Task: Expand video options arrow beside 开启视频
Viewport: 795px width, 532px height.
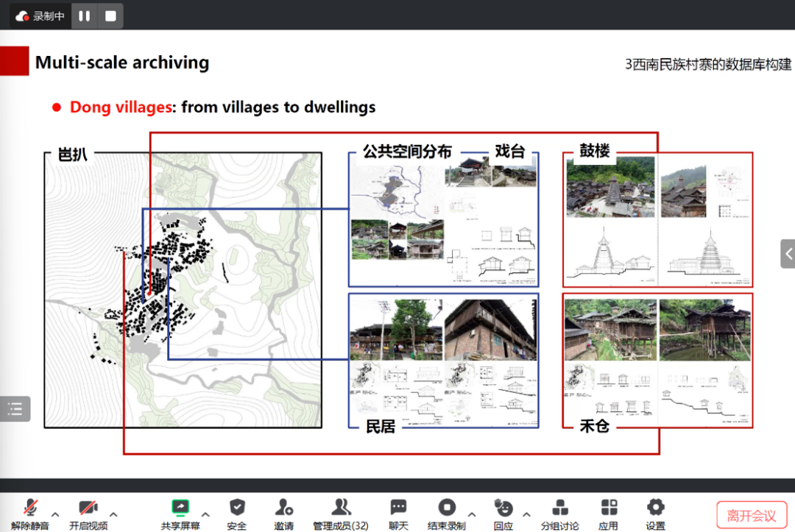Action: (113, 514)
